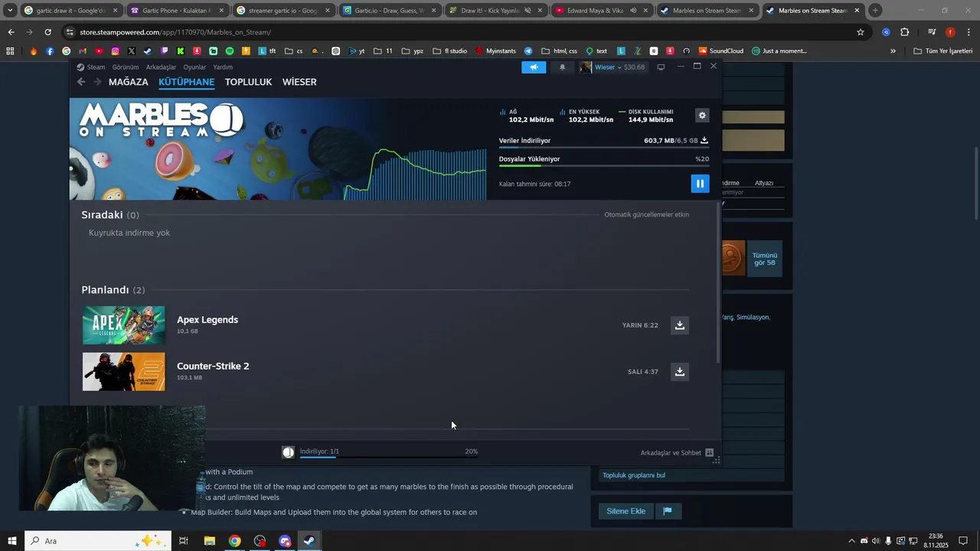The width and height of the screenshot is (980, 551).
Task: Click Steam downloads list scrollbar
Action: 718,282
